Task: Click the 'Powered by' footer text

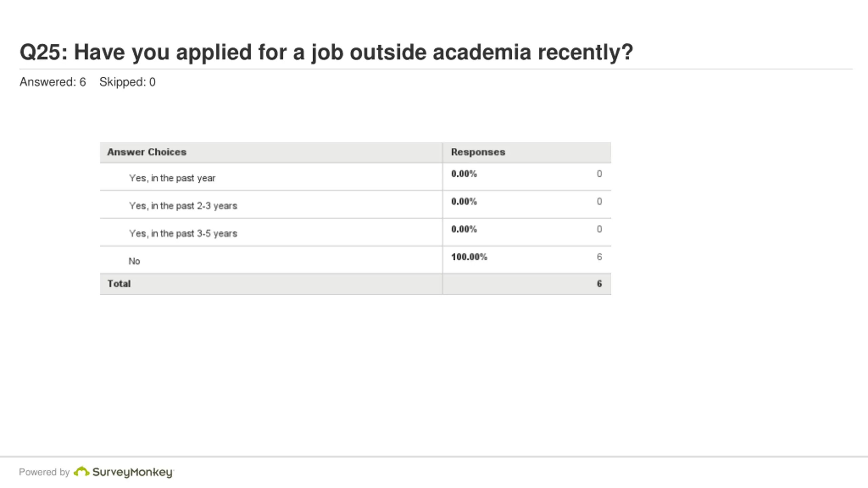Action: click(x=44, y=472)
